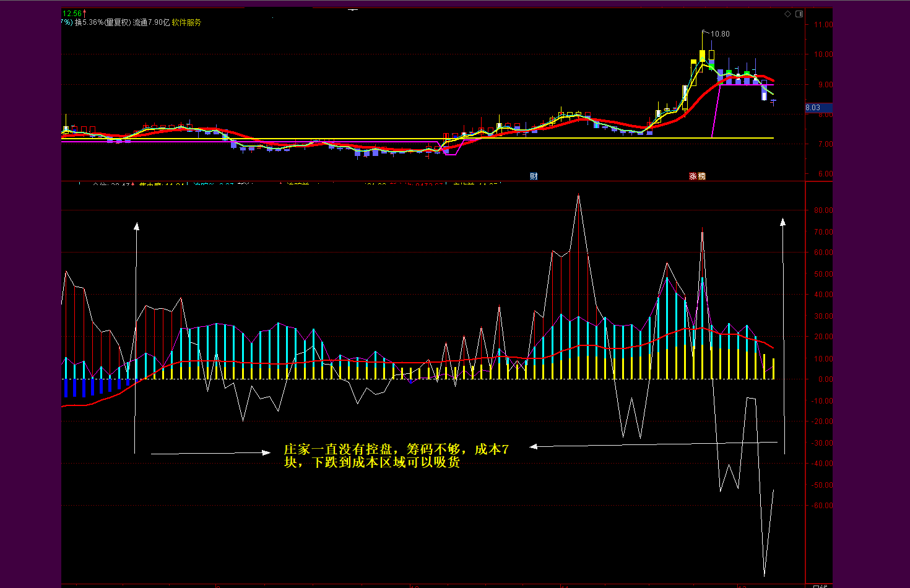Open the 涨榜 marker on the K-line chart
Viewport: 910px width, 588px height.
pos(697,176)
